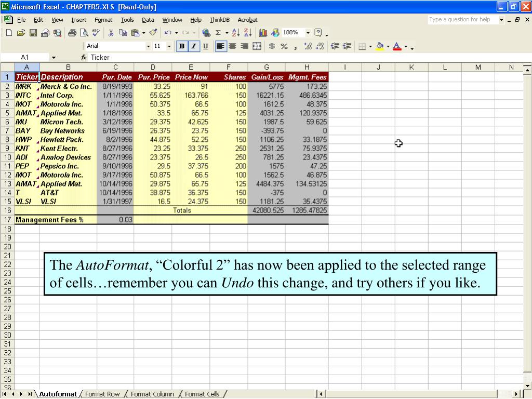Open Excel Help question mark icon
The height and width of the screenshot is (399, 532).
pos(318,33)
